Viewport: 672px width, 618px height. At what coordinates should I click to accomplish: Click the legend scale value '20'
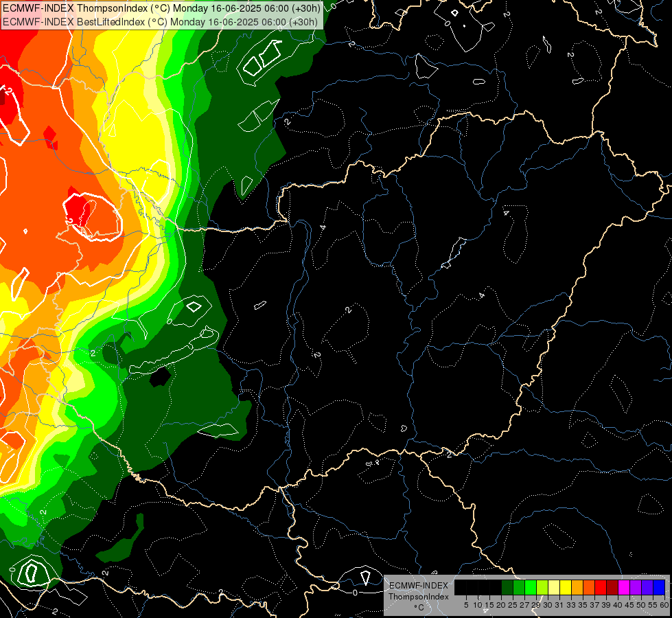(x=501, y=605)
